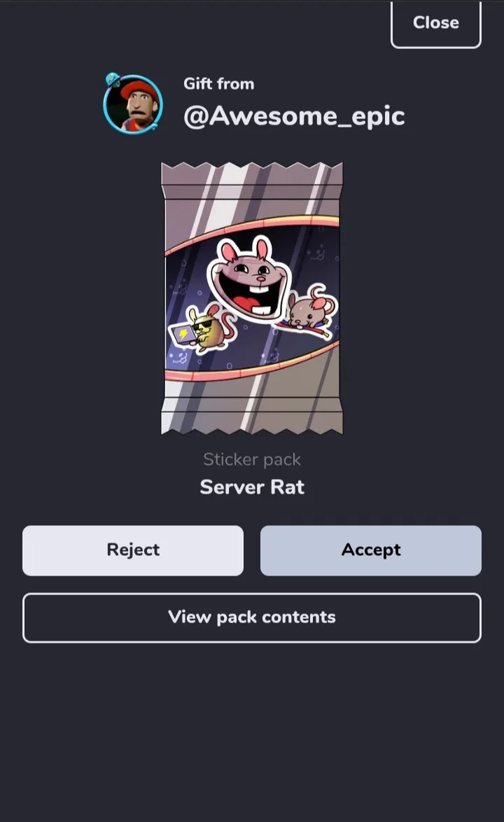Viewport: 504px width, 822px height.
Task: Click the "Server Rat" pack title
Action: [252, 487]
